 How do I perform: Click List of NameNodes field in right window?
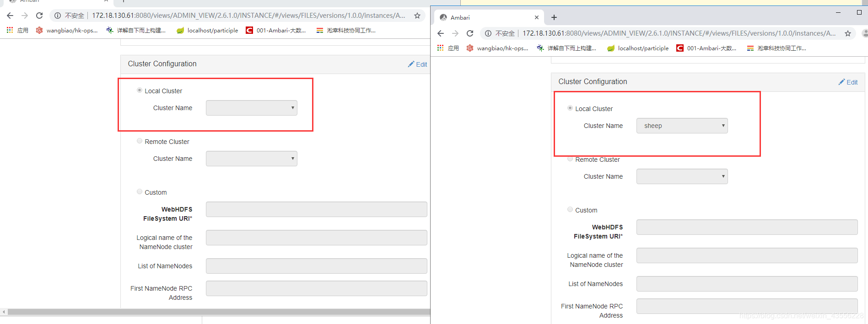click(747, 284)
